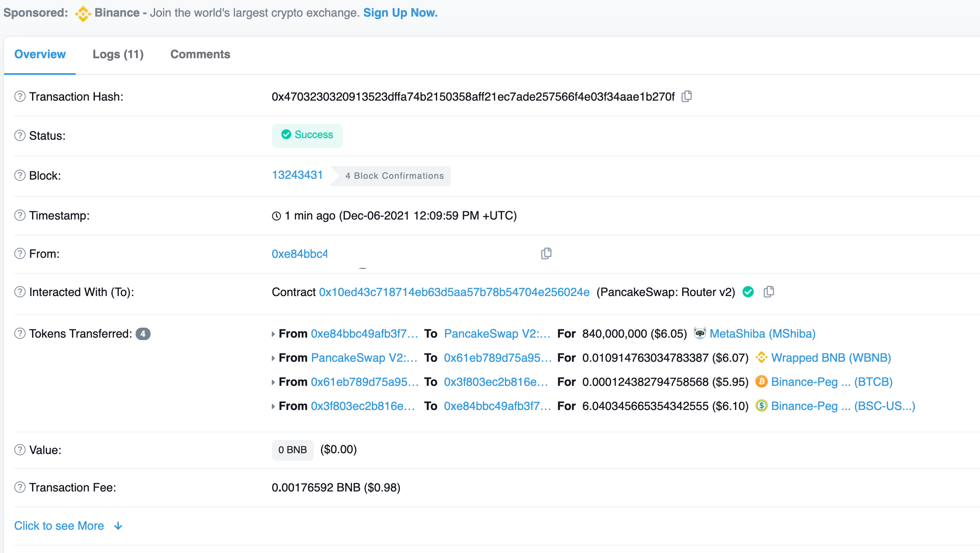Copy the PancakeSwap Router contract address

(x=769, y=292)
